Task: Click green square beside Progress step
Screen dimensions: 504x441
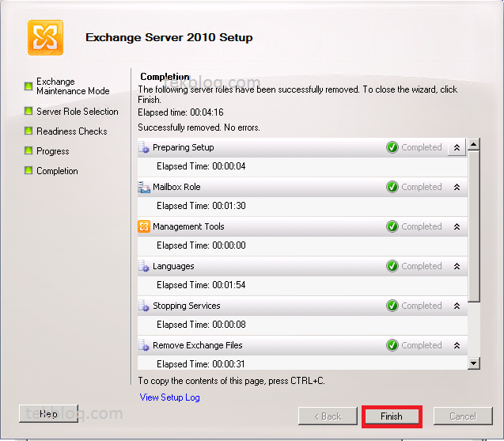Action: [x=28, y=150]
